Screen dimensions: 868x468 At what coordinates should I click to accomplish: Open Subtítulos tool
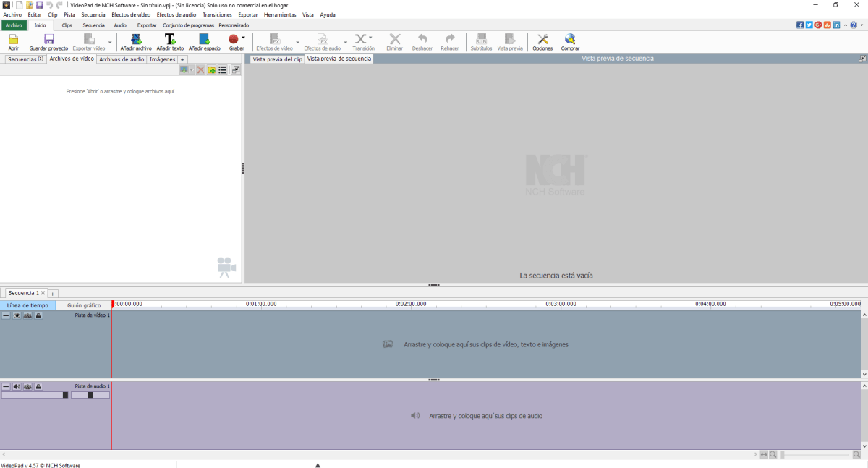(x=481, y=39)
